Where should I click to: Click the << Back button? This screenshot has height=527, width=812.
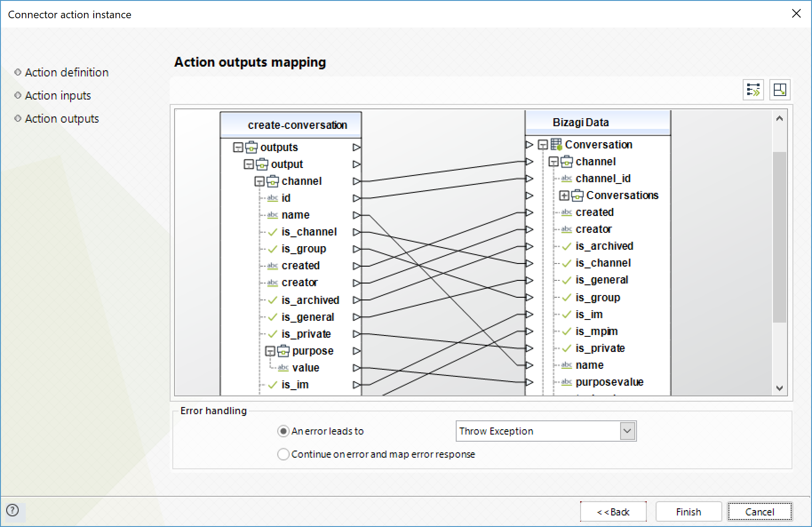(x=613, y=512)
